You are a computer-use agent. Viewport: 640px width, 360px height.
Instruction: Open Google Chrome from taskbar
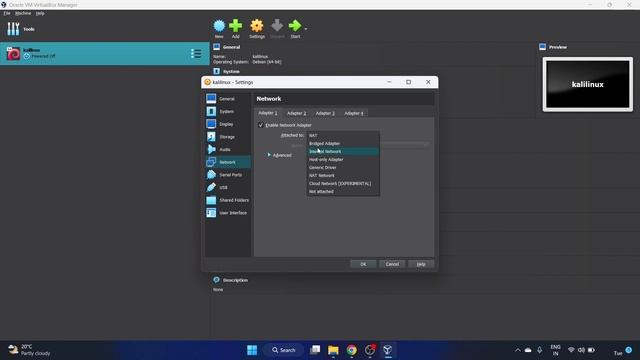(x=351, y=350)
